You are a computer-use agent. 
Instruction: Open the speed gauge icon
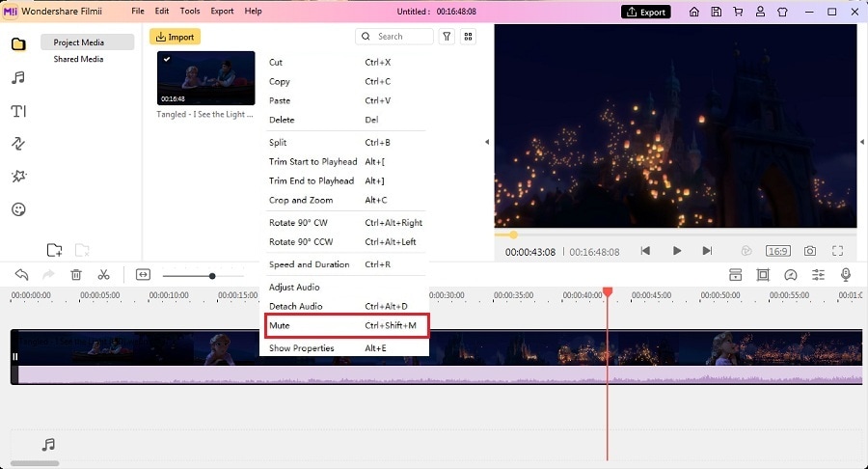(791, 275)
